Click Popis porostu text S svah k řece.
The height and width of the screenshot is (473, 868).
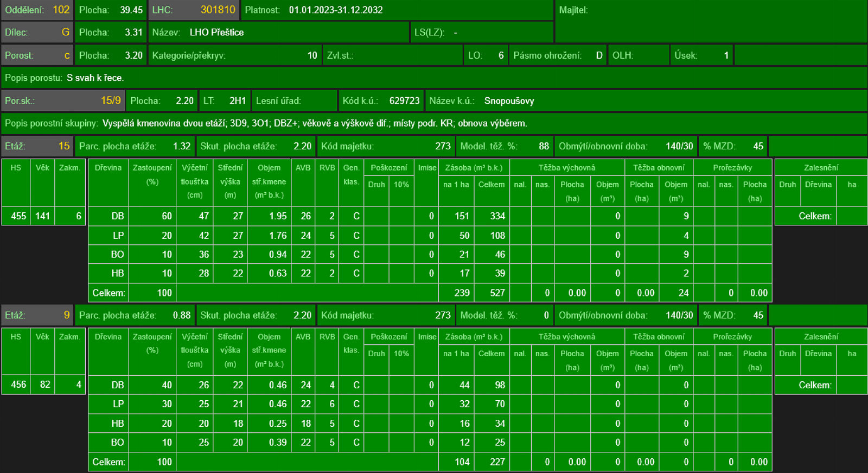pyautogui.click(x=95, y=78)
